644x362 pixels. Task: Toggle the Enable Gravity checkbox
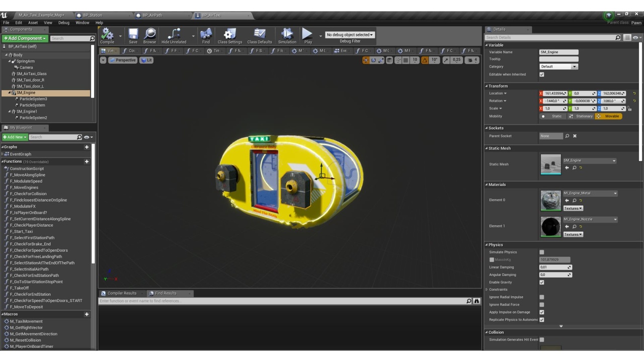[x=542, y=282]
